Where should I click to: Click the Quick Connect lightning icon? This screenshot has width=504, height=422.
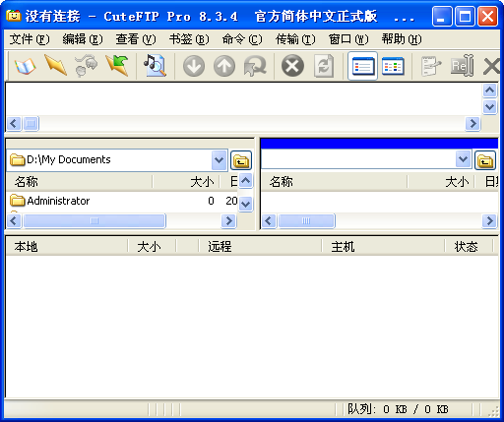[56, 66]
